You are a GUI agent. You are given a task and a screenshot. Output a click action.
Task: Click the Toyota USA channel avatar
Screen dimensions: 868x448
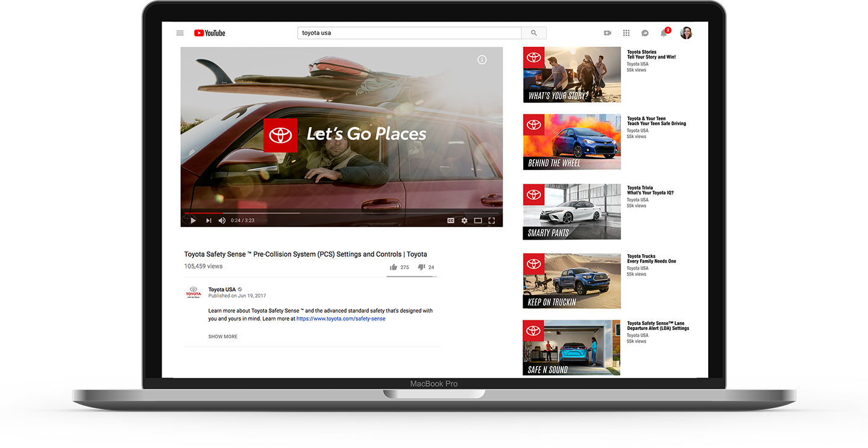coord(193,293)
